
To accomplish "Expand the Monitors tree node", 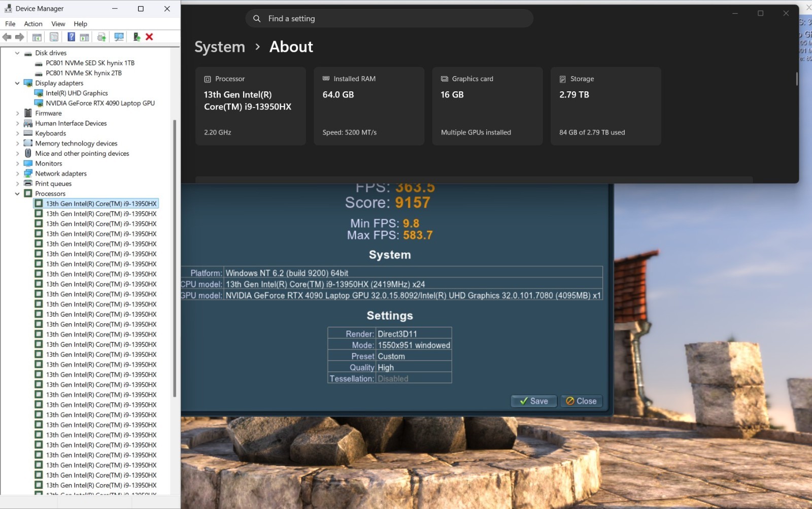I will tap(17, 163).
